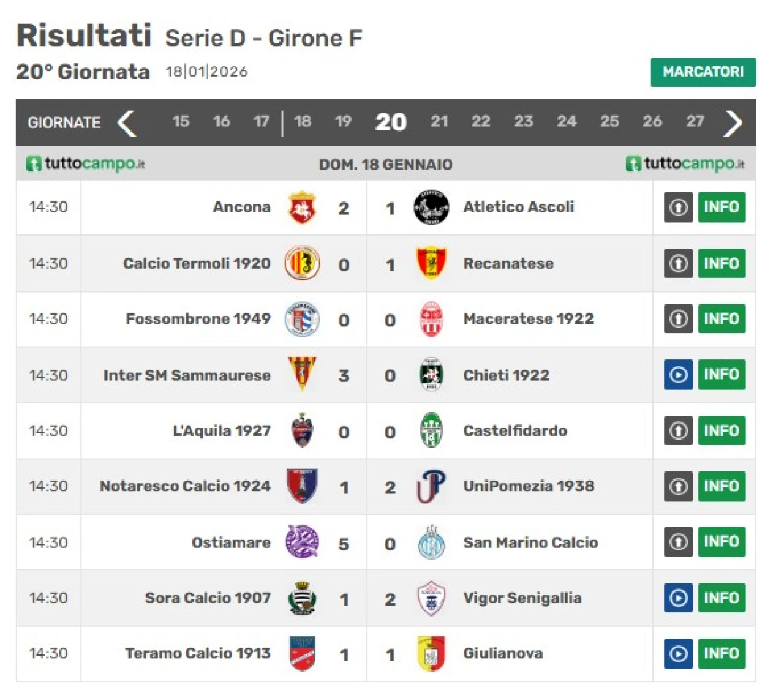The width and height of the screenshot is (784, 690).
Task: Click grey circle icon for Ostiamare match
Action: click(678, 542)
